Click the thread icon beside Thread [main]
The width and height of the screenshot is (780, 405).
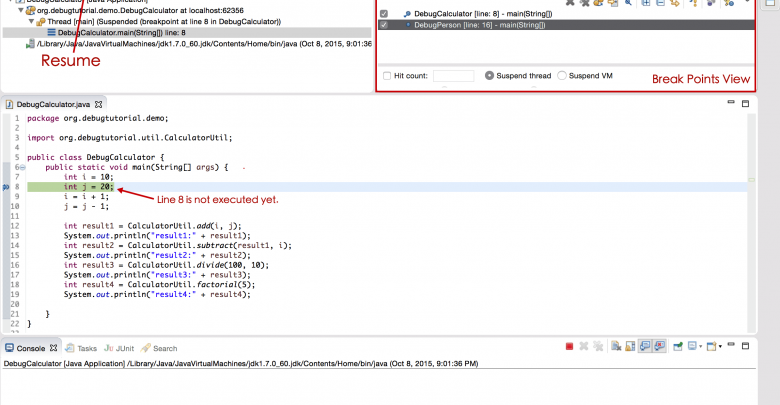pyautogui.click(x=40, y=22)
